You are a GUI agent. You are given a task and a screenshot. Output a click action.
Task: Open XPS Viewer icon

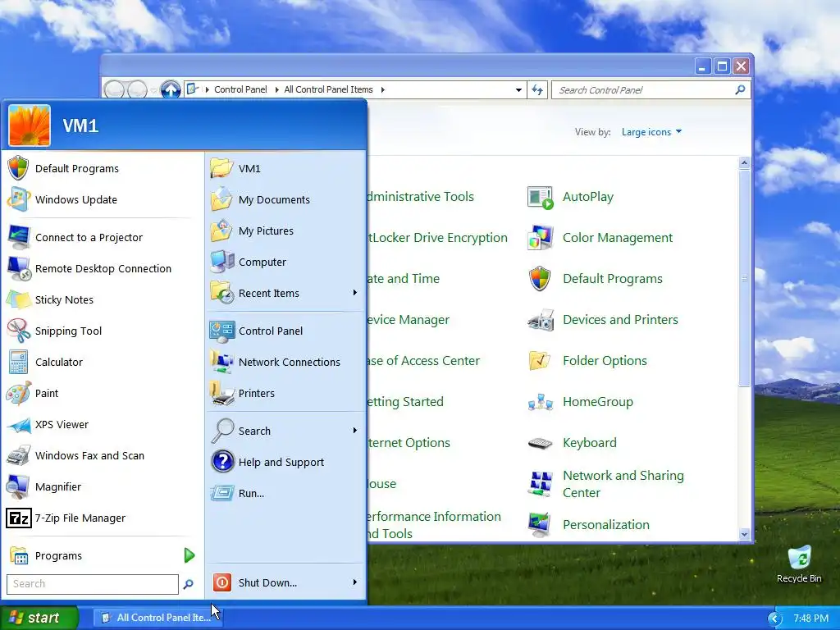tap(18, 424)
